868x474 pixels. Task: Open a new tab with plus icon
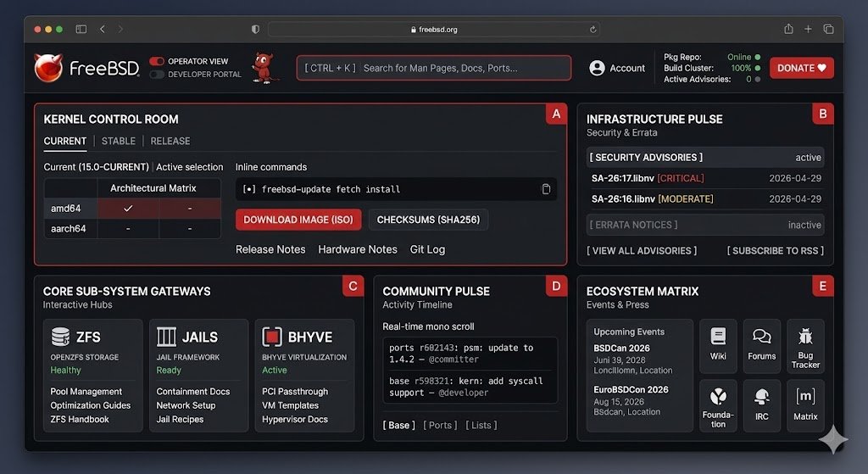click(x=808, y=30)
